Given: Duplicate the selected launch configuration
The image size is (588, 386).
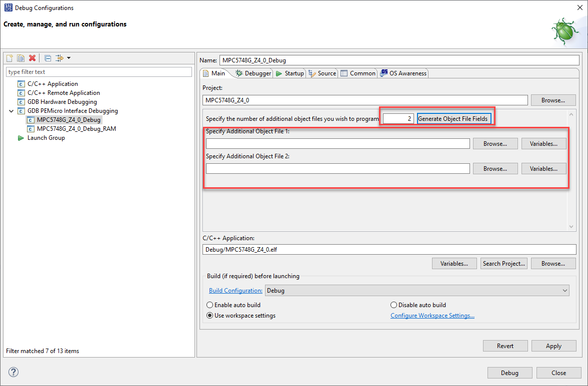Looking at the screenshot, I should tap(21, 58).
